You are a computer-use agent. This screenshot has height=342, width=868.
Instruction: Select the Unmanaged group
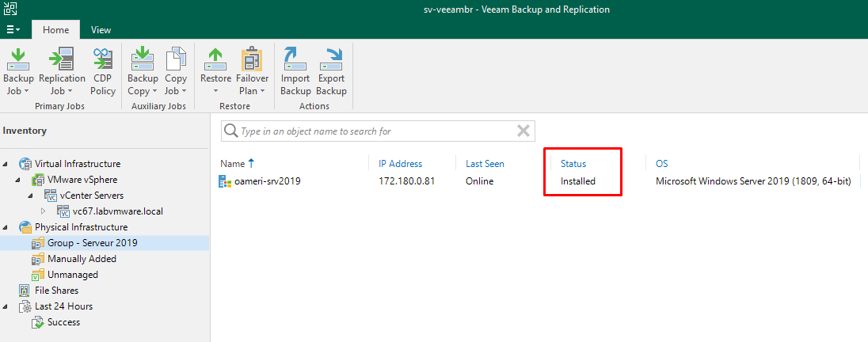click(x=73, y=275)
